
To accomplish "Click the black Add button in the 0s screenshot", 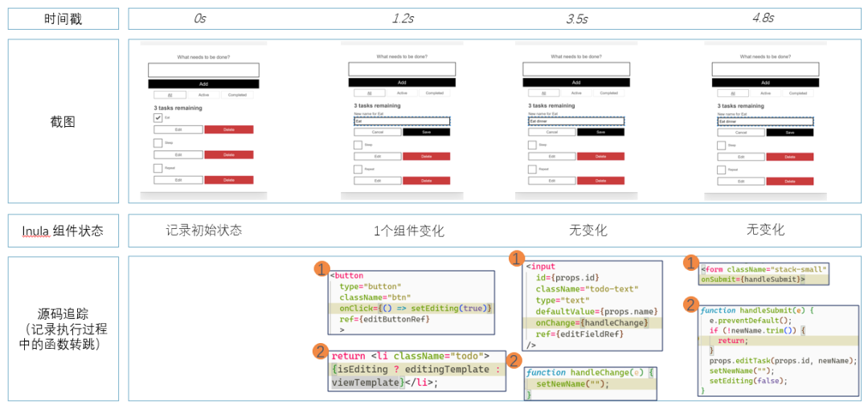I will (203, 84).
